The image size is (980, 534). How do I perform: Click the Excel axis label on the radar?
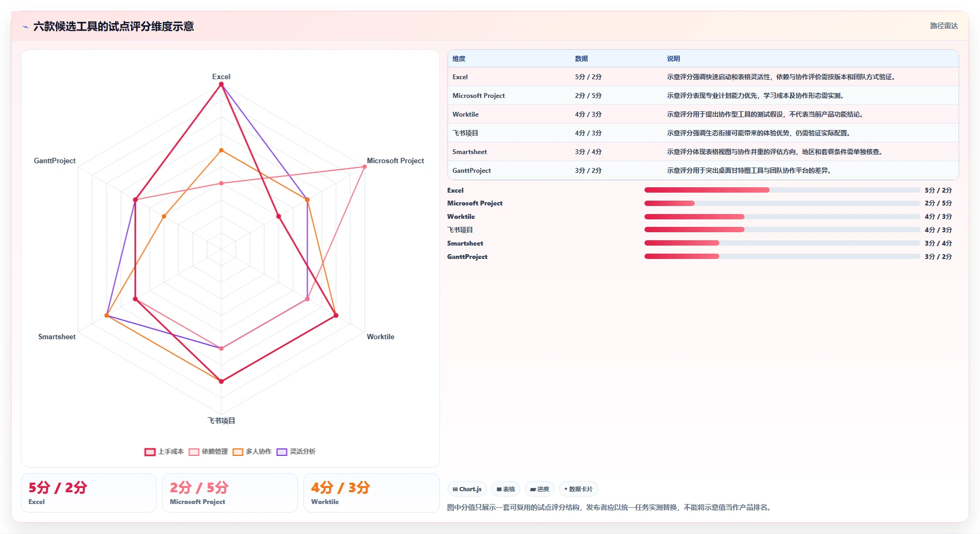pyautogui.click(x=221, y=77)
